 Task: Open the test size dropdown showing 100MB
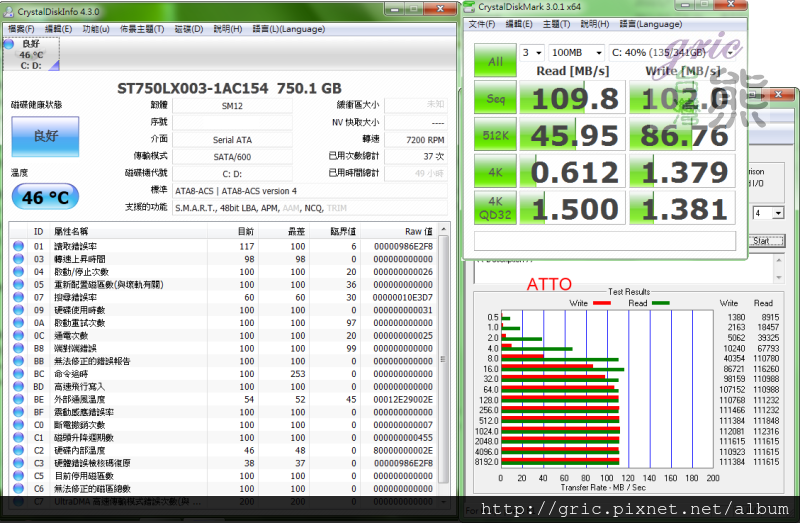click(577, 53)
